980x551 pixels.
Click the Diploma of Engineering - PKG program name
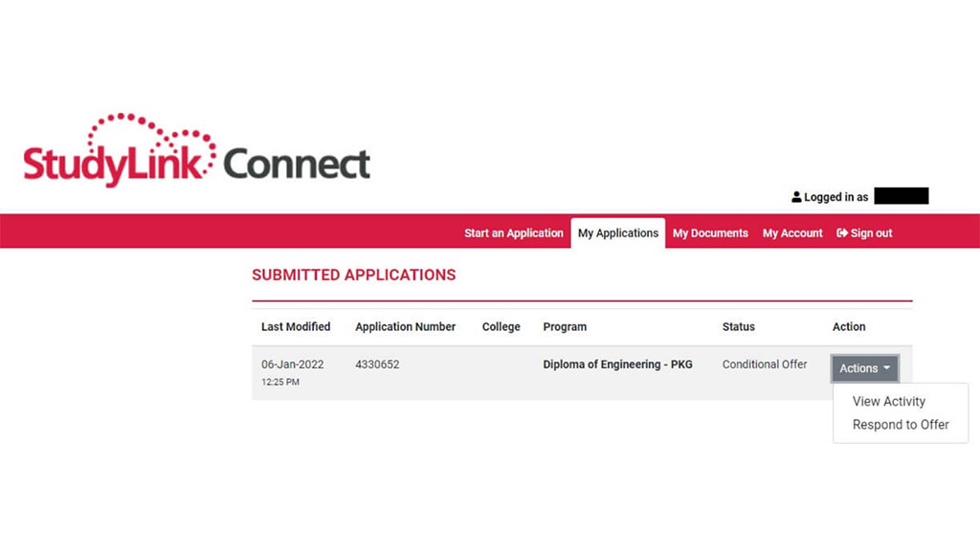tap(617, 364)
